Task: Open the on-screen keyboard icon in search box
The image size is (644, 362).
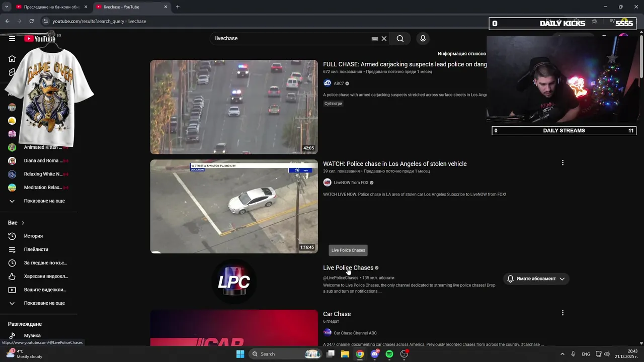Action: pyautogui.click(x=375, y=39)
